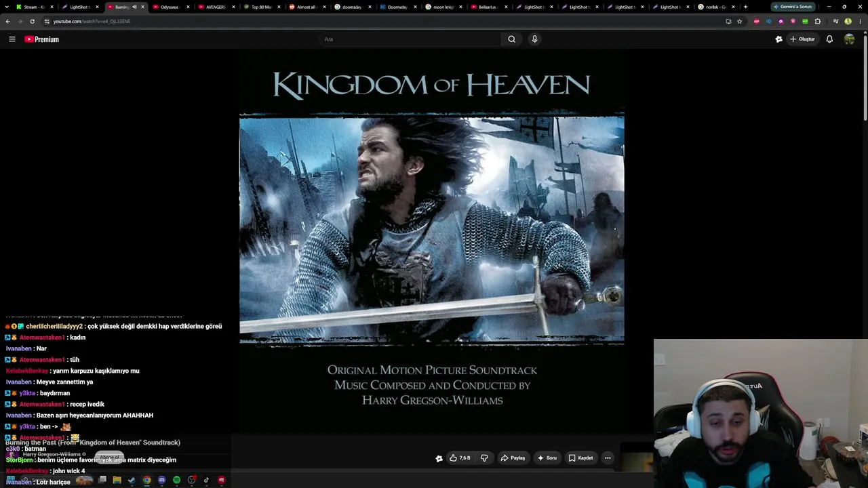Click the YouTube search magnifier button
The image size is (868, 488).
(x=512, y=39)
